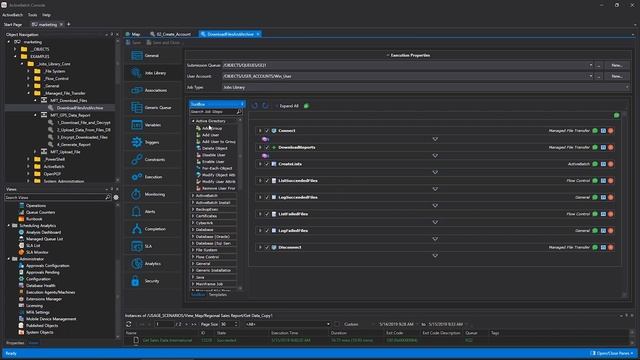Open the Execution gears icon
Image resolution: width=640 pixels, height=360 pixels.
(137, 177)
